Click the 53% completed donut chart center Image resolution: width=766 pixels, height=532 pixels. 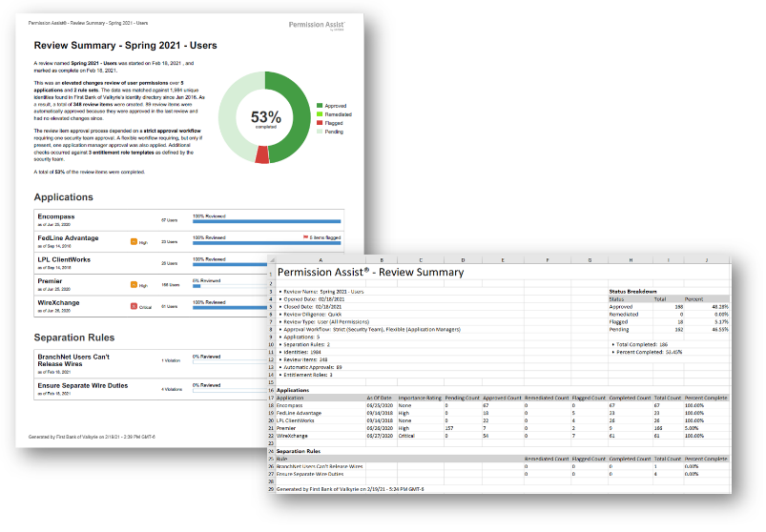pos(266,119)
